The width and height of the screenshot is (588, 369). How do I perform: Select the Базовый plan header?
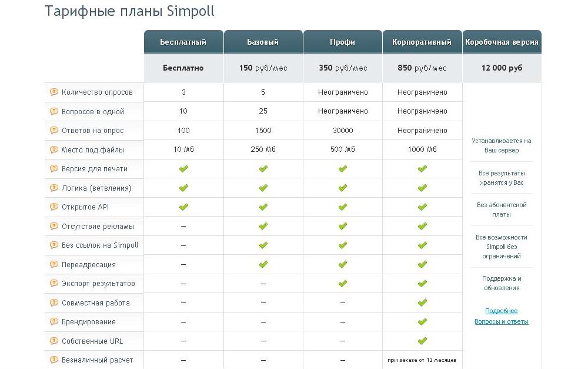[x=263, y=42]
